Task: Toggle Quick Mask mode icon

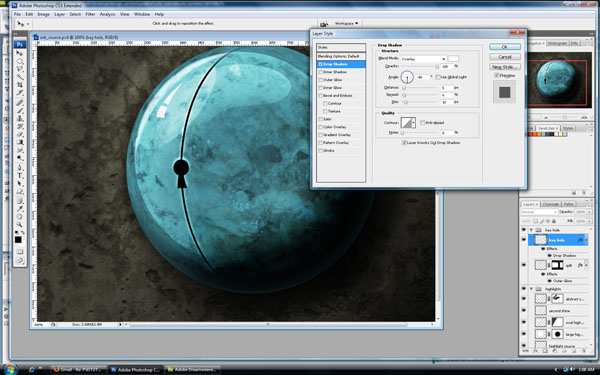Action: (x=20, y=252)
